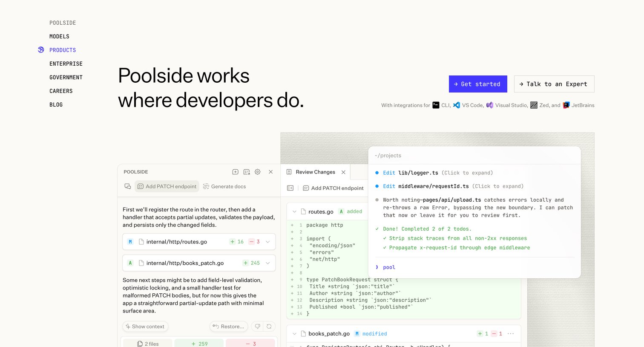
Task: Click the VS Code icon
Action: click(x=457, y=105)
